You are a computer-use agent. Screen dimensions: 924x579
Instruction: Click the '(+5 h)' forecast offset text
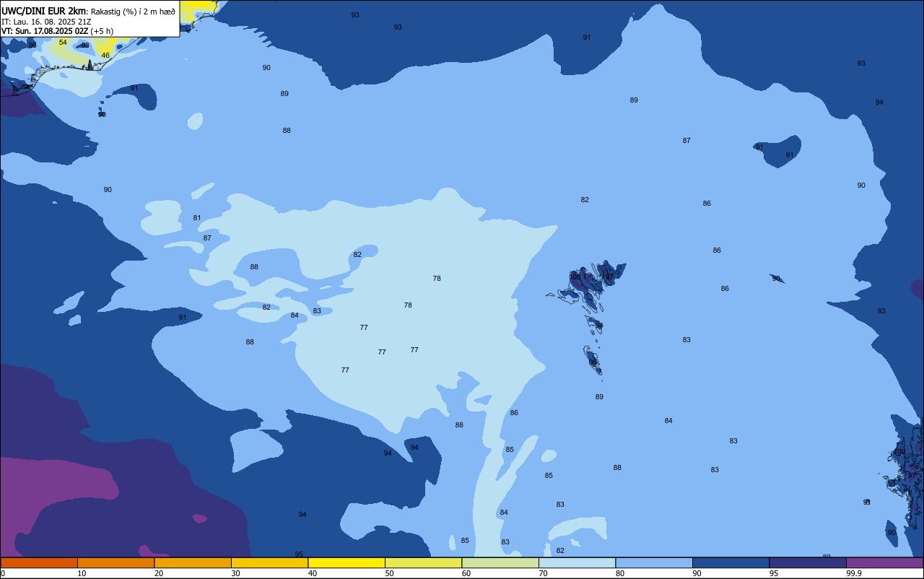point(102,31)
